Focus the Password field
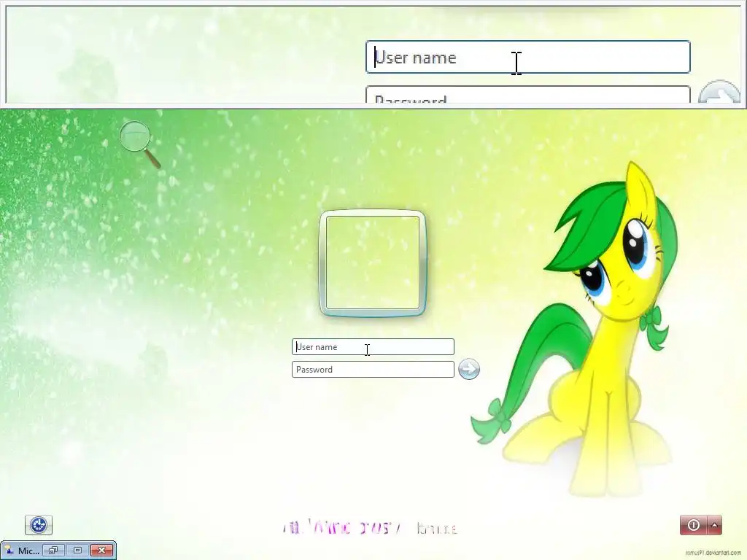Viewport: 747px width, 560px height. click(373, 370)
